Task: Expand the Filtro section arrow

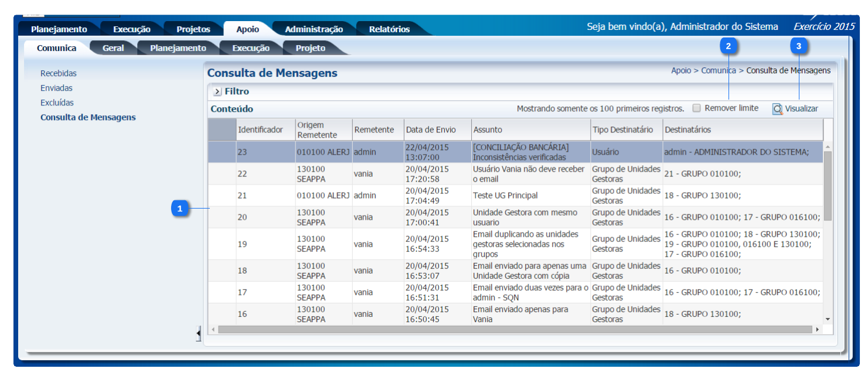Action: pyautogui.click(x=217, y=91)
